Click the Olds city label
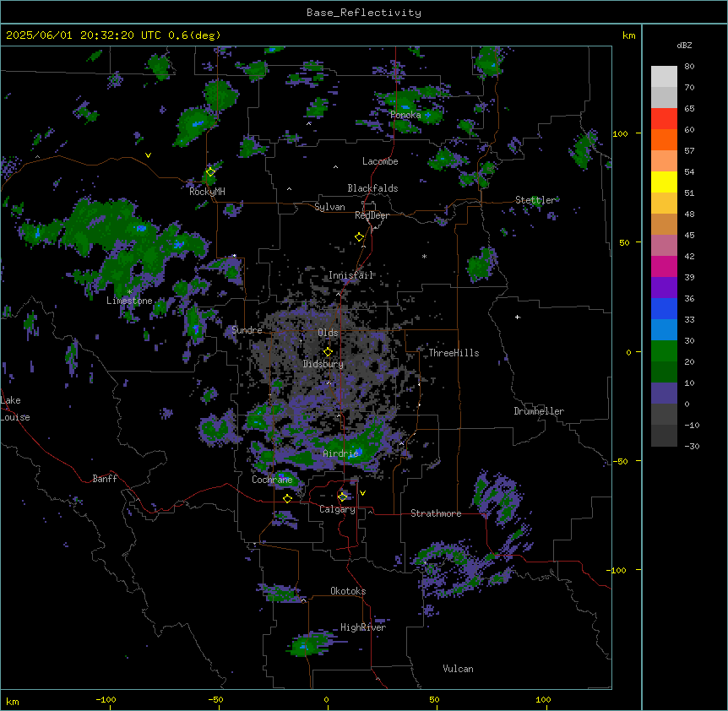The image size is (728, 711). 328,333
